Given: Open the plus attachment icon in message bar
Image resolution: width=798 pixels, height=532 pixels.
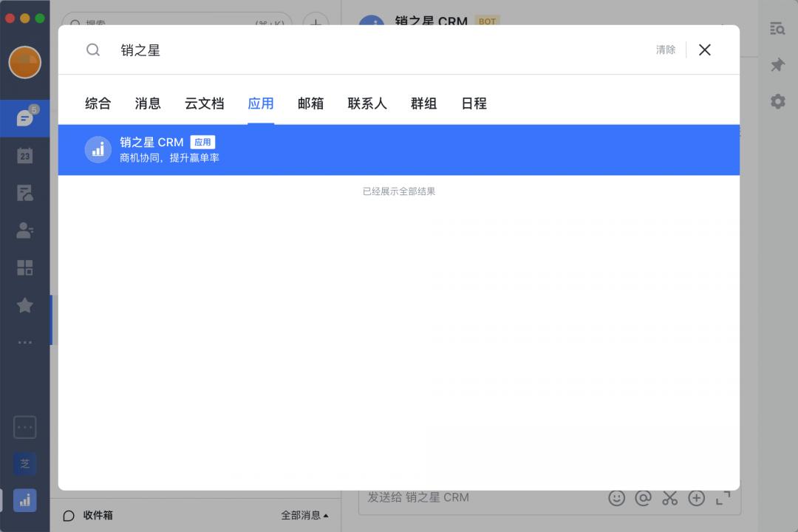Looking at the screenshot, I should click(697, 498).
